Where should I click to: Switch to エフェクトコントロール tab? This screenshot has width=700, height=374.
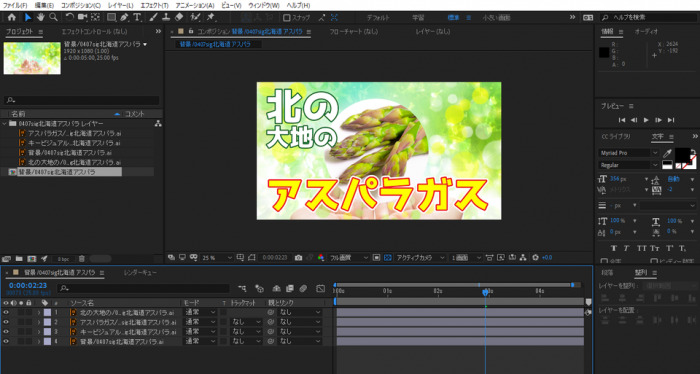click(x=94, y=32)
